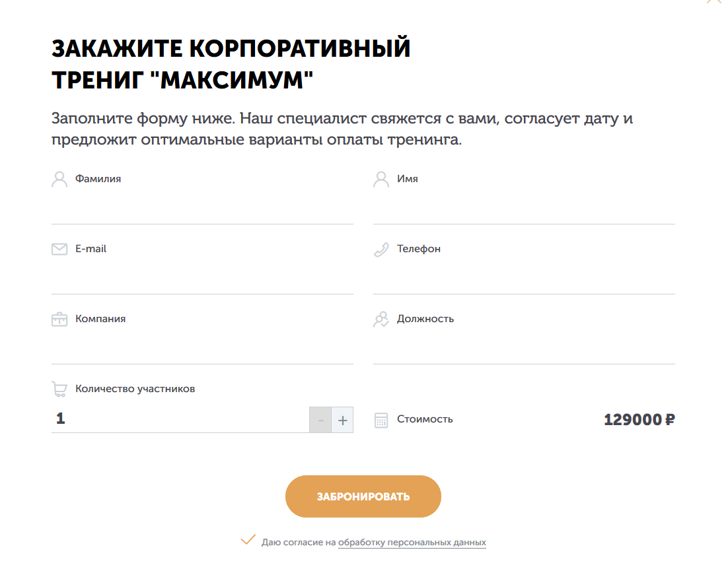Click the person icon beside Имя
The image size is (728, 573).
(x=381, y=180)
